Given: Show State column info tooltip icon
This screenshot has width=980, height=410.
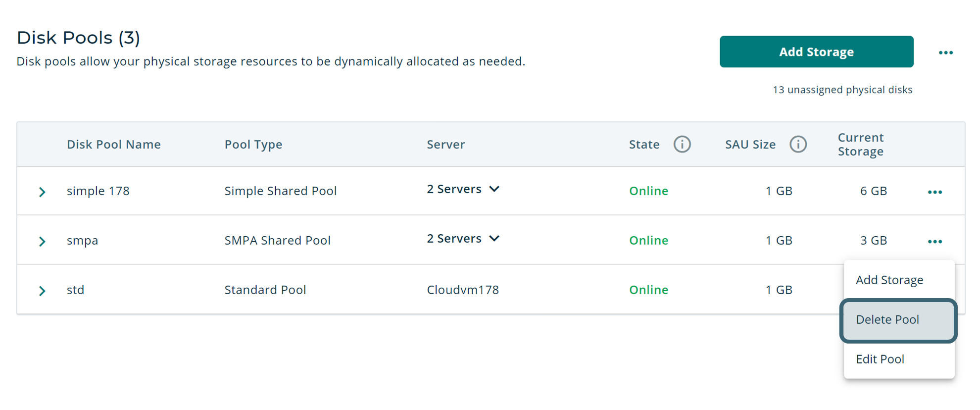Looking at the screenshot, I should (x=682, y=144).
